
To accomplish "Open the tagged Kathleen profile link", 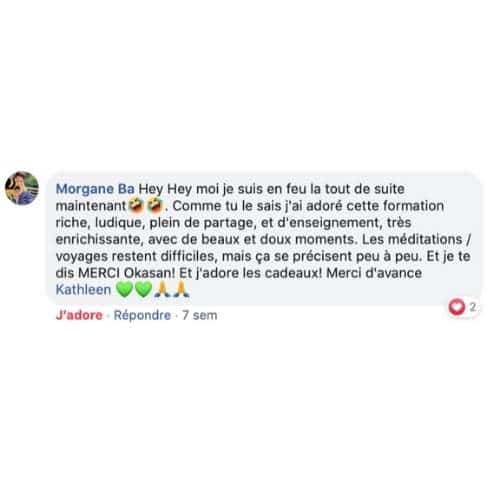I will tap(83, 290).
